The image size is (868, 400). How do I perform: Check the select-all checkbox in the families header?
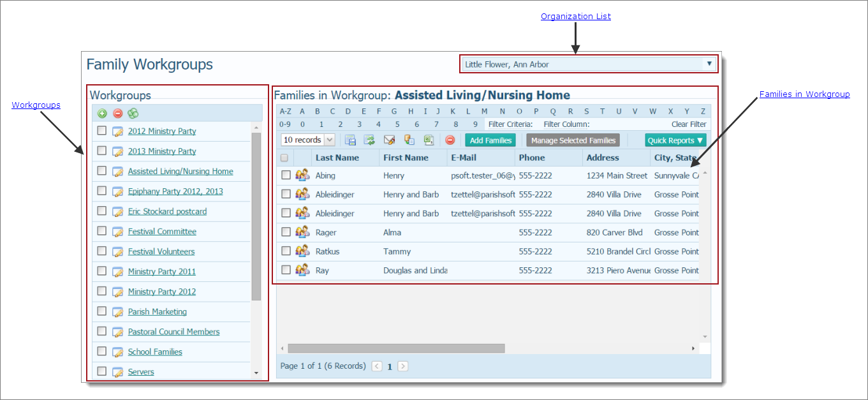[284, 158]
